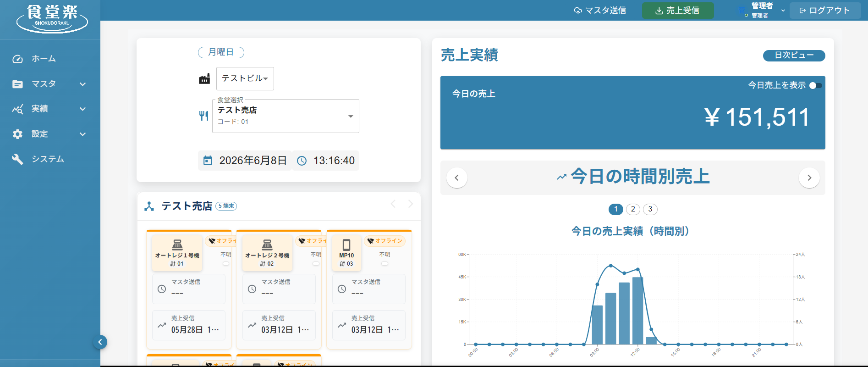
Task: Click 売上受信 trend icon on オートレジ２号機 card
Action: (x=252, y=325)
